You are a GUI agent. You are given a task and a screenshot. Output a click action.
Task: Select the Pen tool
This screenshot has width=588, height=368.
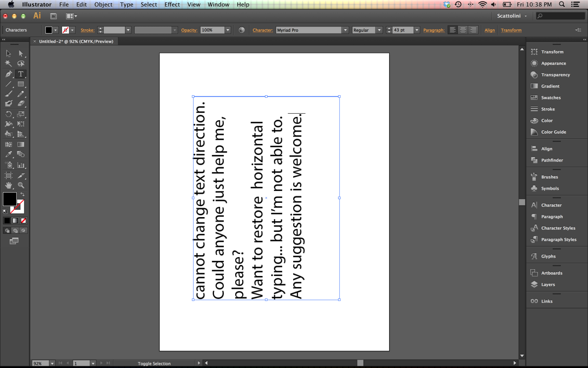coord(8,74)
